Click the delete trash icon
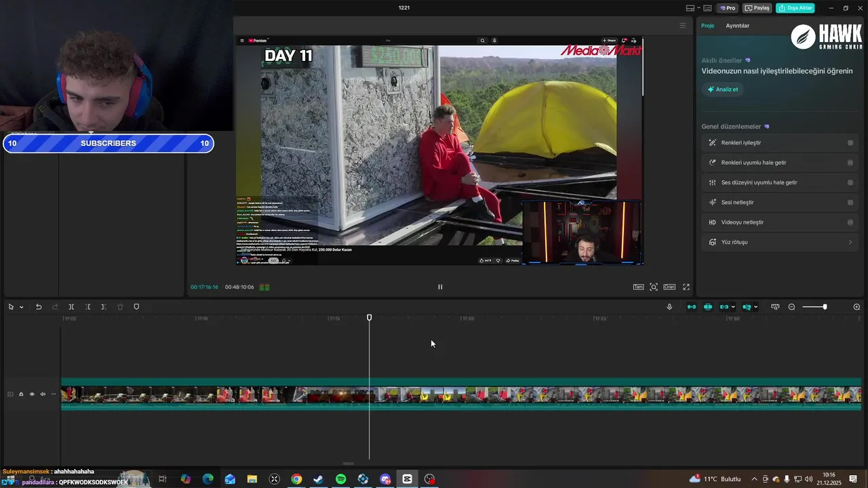Viewport: 868px width, 488px height. (120, 307)
